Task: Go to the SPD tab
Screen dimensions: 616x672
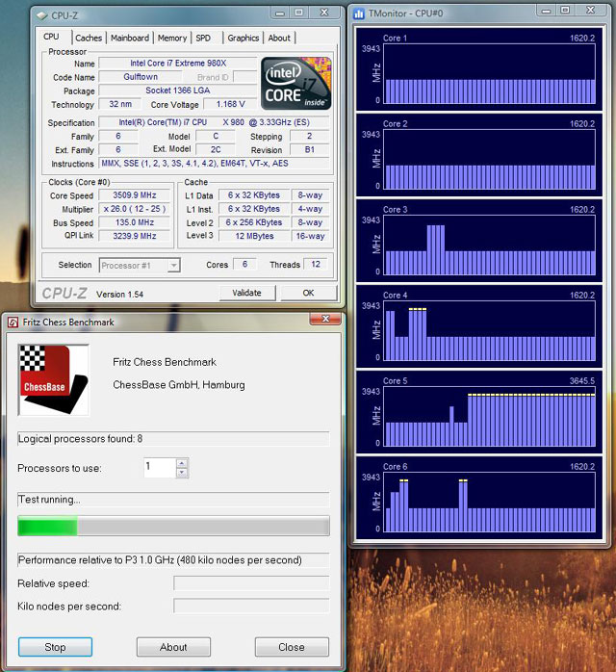Action: [x=203, y=38]
